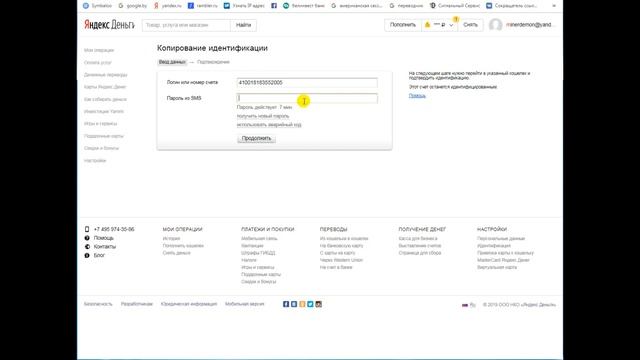Screen dimensions: 640x360
Task: Click the footer phone number +7 495 974-35-86
Action: (114, 229)
